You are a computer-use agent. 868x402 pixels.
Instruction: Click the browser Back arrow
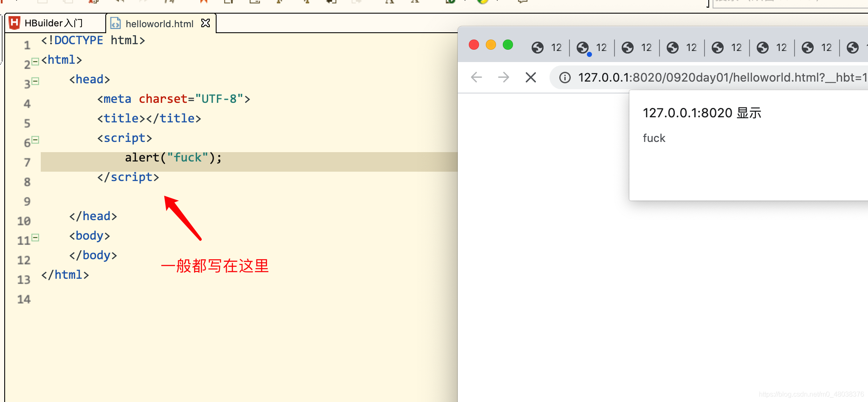pyautogui.click(x=476, y=77)
